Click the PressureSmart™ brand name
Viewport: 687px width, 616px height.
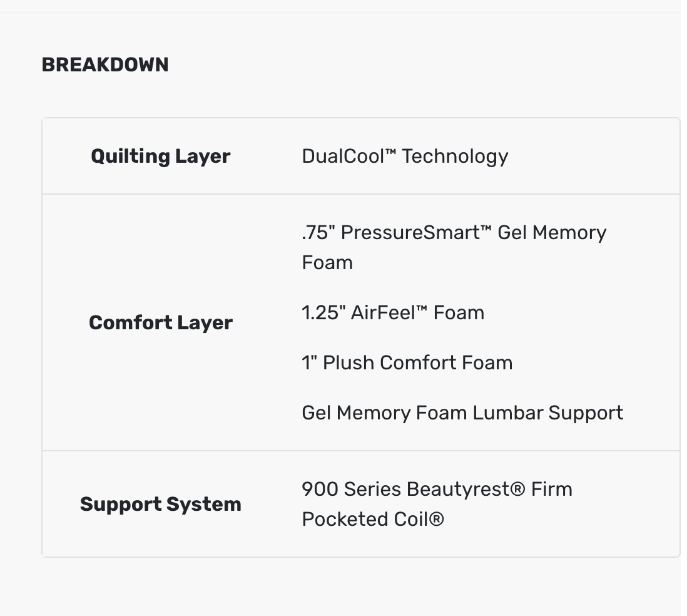click(x=417, y=233)
